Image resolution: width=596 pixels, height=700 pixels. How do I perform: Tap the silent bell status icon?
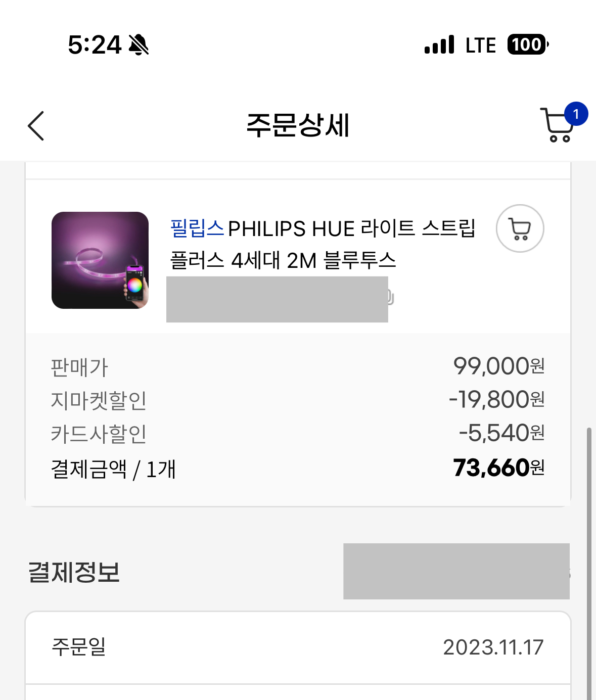coord(139,44)
